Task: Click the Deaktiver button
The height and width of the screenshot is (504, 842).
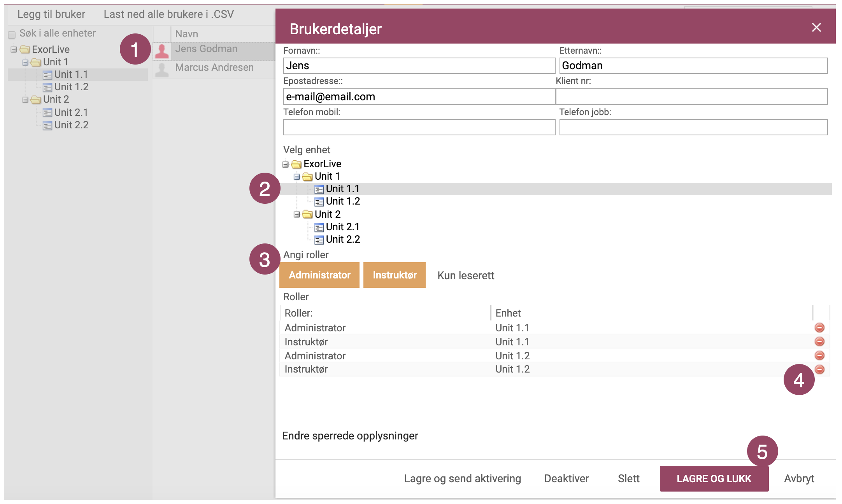Action: pos(567,478)
